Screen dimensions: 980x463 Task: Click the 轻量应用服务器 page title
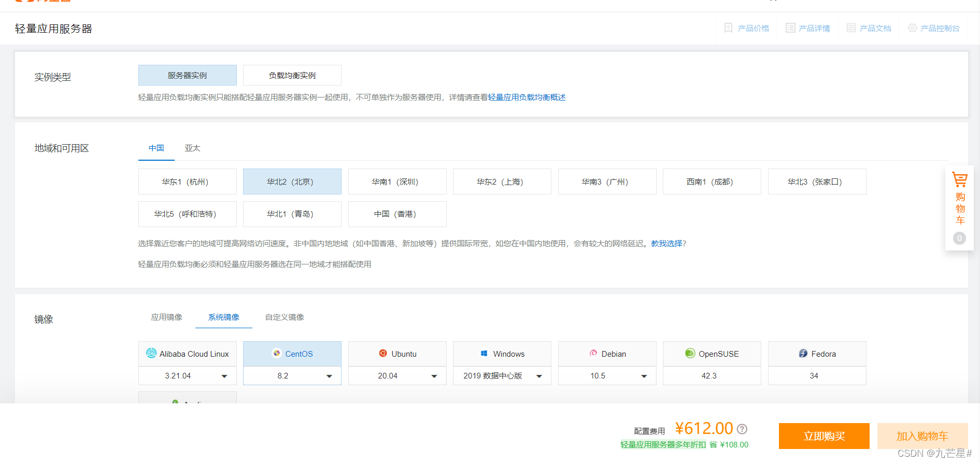pyautogui.click(x=53, y=29)
